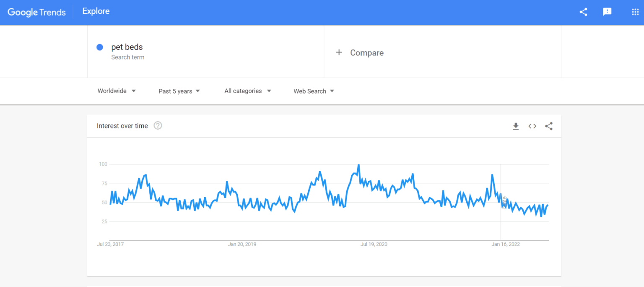Click the Compare button to add a term
This screenshot has width=644, height=287.
tap(366, 53)
